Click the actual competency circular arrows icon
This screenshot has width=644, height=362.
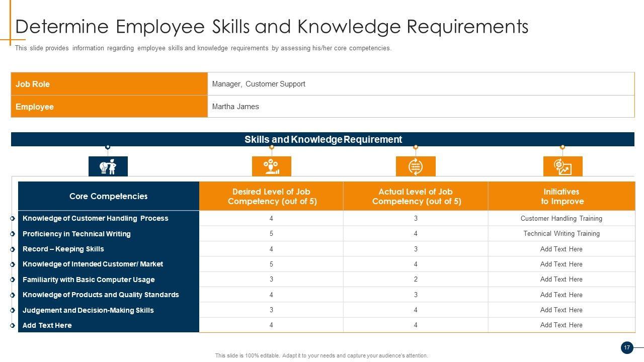416,166
